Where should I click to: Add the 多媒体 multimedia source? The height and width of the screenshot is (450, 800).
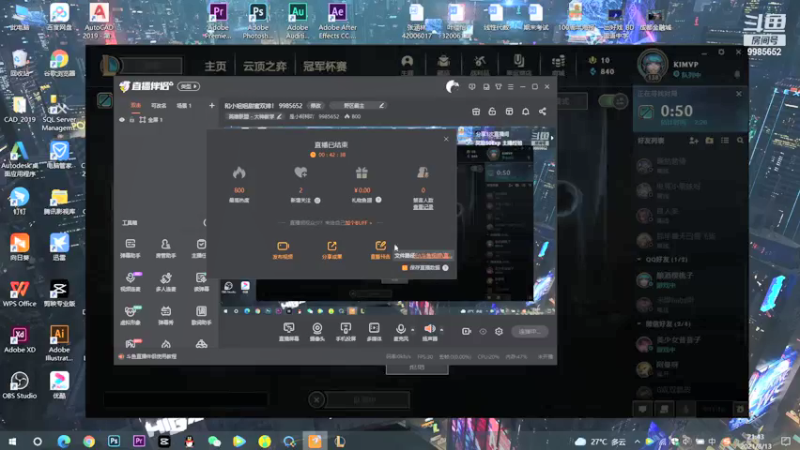[x=374, y=332]
